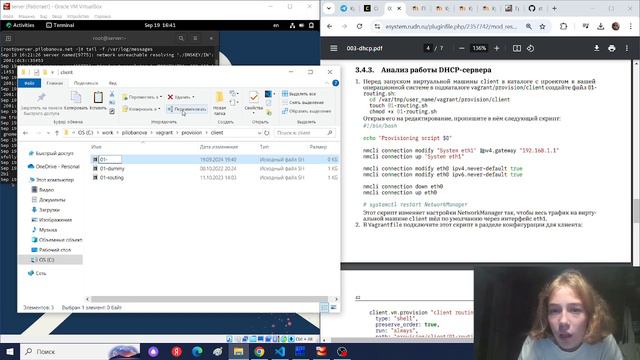640x360 pixels.
Task: Switch to Home (Главная) ribbon tab
Action: click(x=55, y=83)
